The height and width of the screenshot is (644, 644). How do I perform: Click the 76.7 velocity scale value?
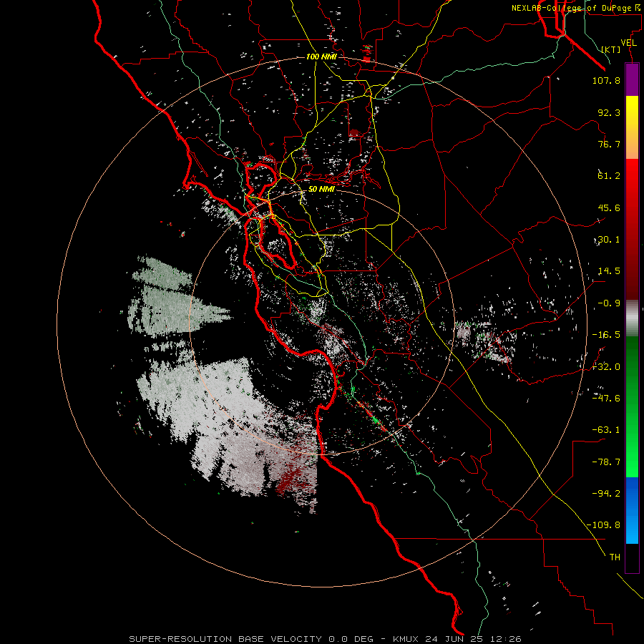(609, 144)
